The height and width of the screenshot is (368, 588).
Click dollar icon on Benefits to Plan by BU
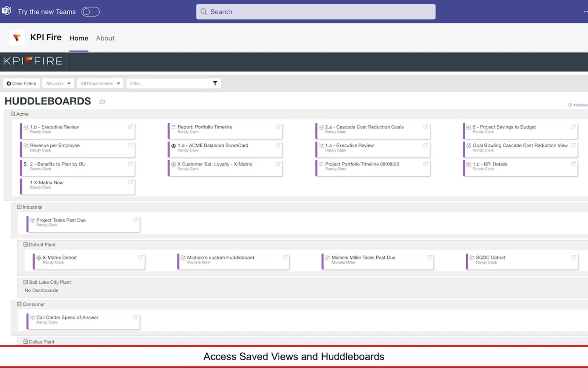tap(25, 164)
